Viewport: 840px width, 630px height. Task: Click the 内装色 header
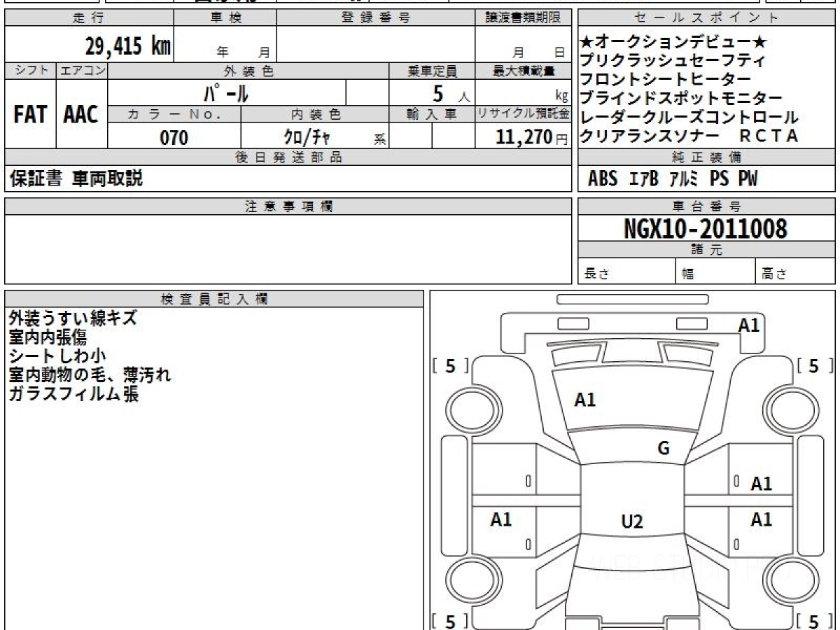pos(315,114)
